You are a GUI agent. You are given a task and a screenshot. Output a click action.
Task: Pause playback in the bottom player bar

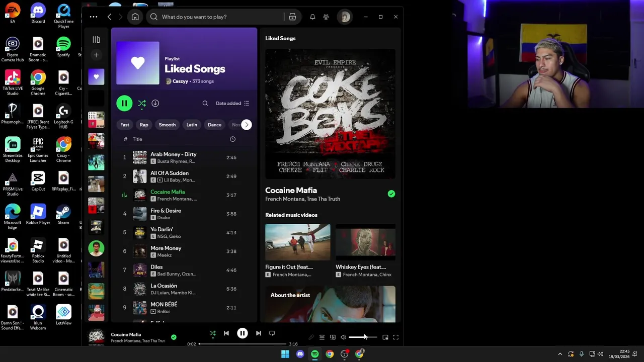(243, 333)
